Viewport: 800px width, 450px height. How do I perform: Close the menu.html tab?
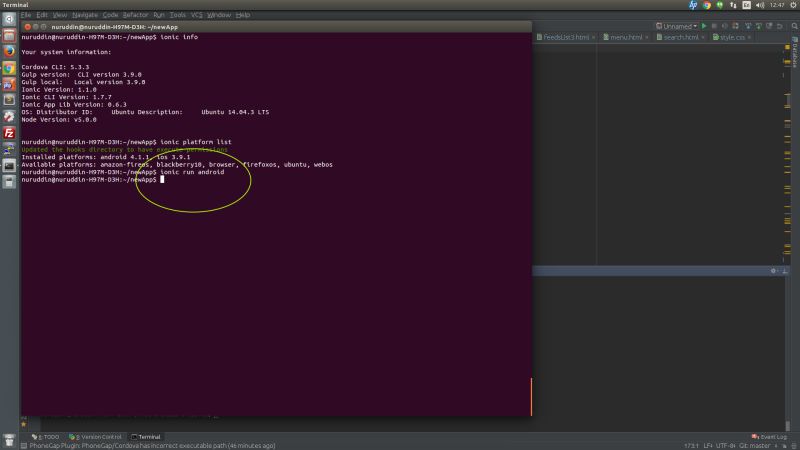click(x=646, y=37)
